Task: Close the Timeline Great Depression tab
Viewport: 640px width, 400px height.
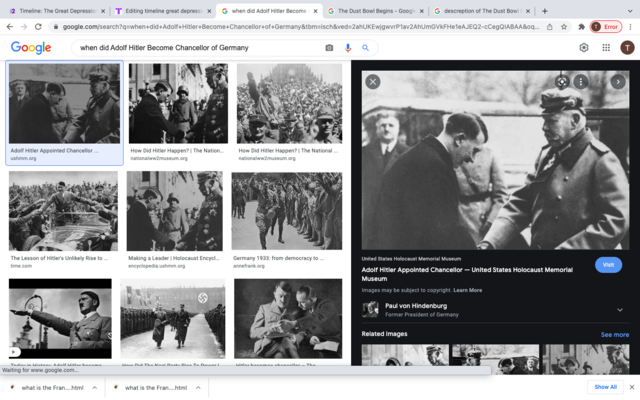Action: [103, 11]
